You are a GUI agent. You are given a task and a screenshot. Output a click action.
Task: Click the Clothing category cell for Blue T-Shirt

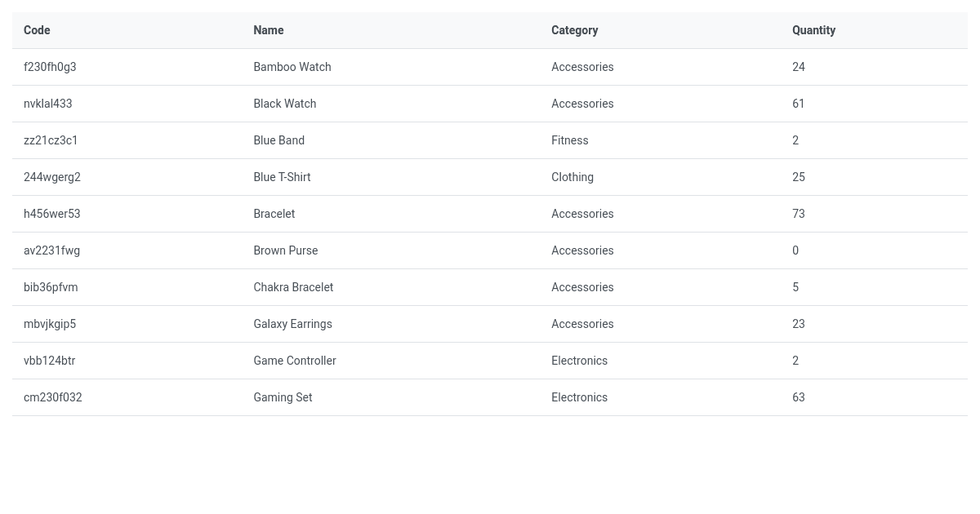pos(572,177)
